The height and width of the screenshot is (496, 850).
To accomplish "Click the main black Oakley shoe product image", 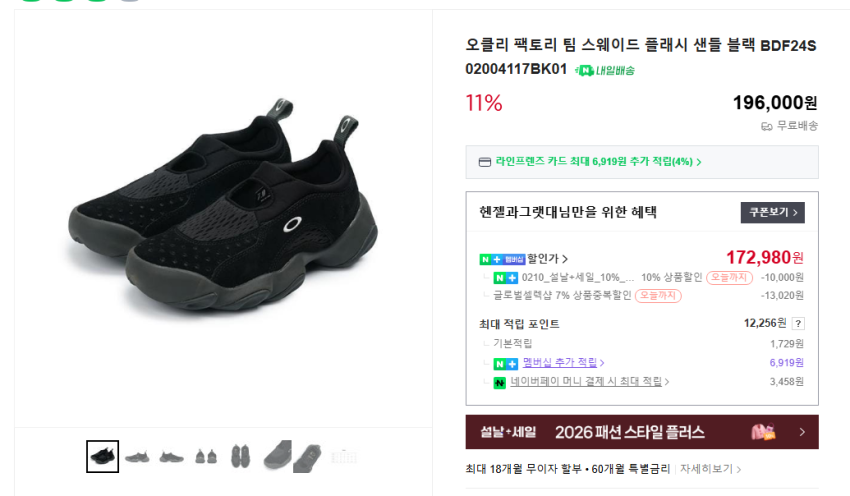I will tap(223, 206).
